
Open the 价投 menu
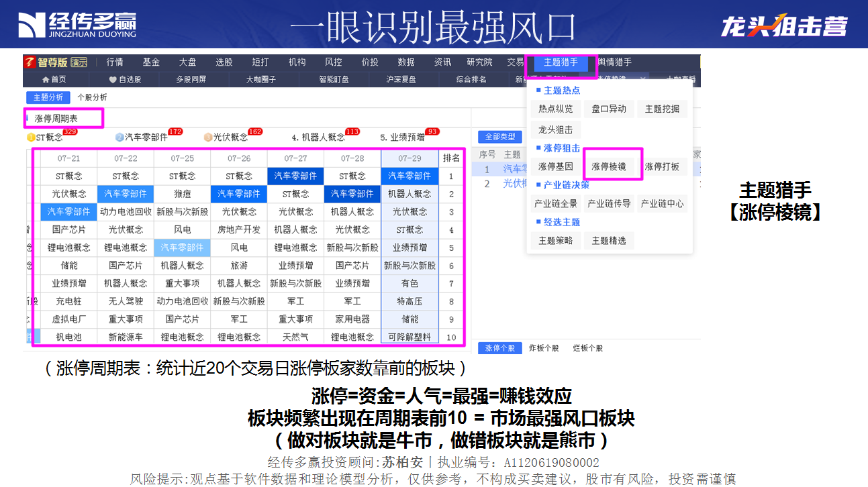pos(370,62)
